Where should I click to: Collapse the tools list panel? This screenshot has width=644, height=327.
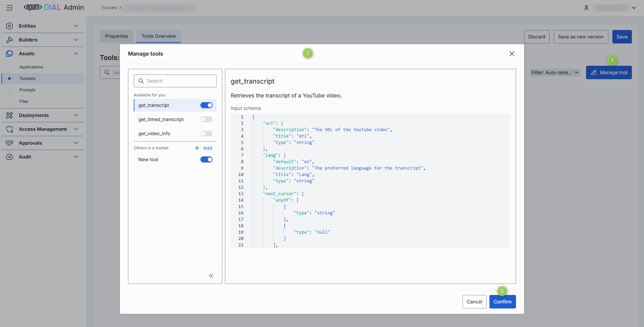(211, 276)
